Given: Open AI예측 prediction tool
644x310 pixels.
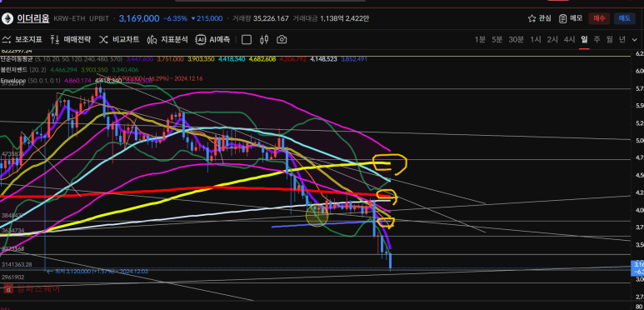Looking at the screenshot, I should pyautogui.click(x=212, y=40).
